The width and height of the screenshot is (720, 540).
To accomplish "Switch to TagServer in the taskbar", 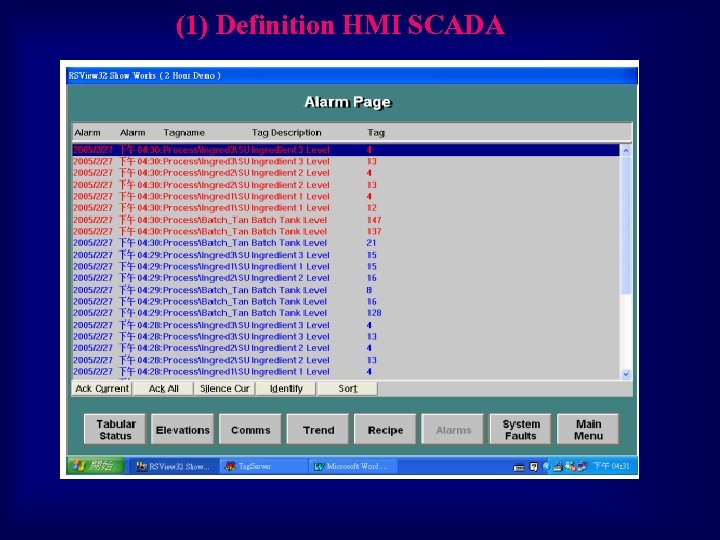I will (263, 467).
